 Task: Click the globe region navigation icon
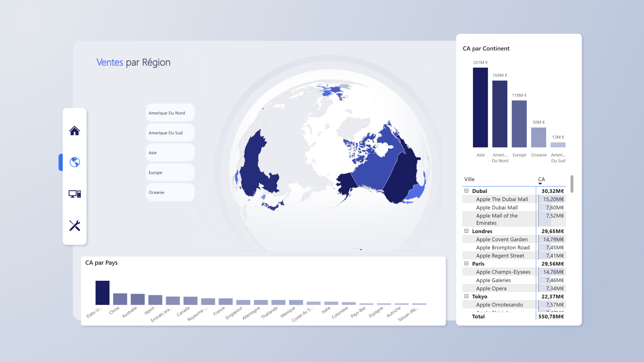pos(74,162)
